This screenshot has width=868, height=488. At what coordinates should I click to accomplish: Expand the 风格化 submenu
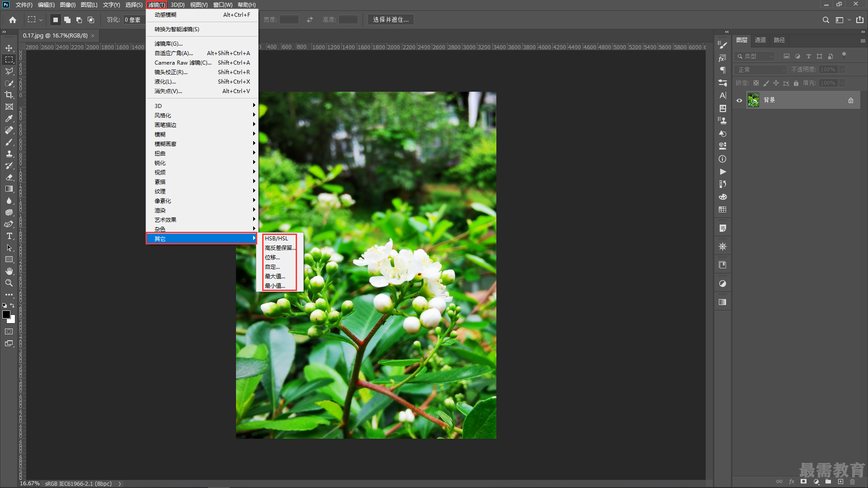(x=202, y=116)
